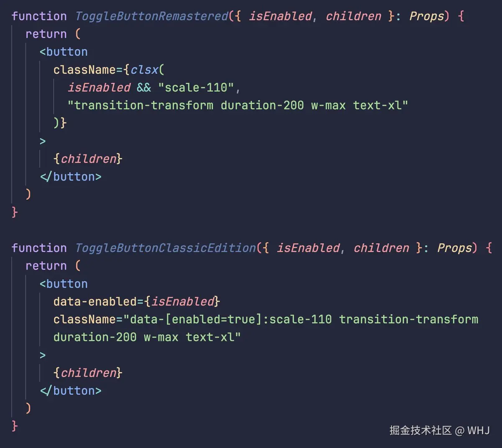Click {children} inside the first button

click(88, 159)
